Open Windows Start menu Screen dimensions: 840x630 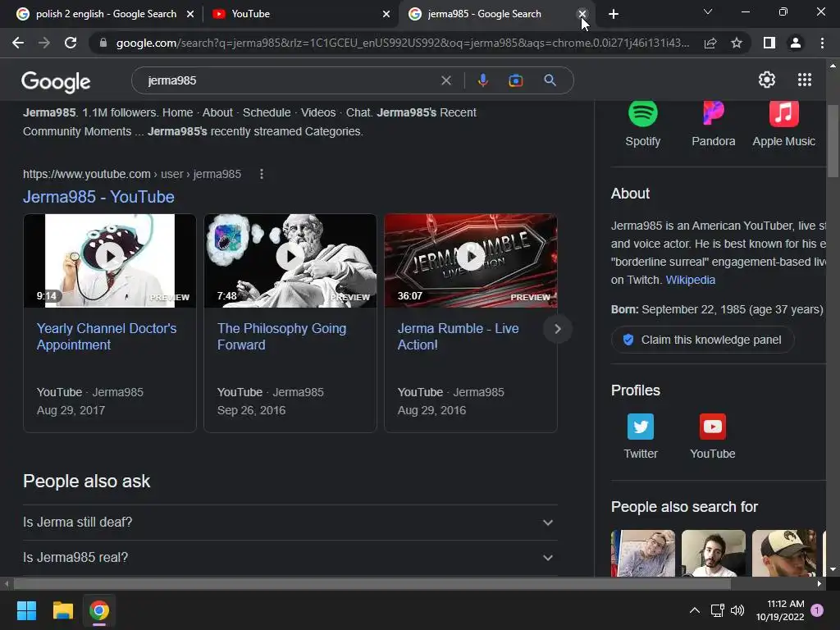pyautogui.click(x=26, y=610)
